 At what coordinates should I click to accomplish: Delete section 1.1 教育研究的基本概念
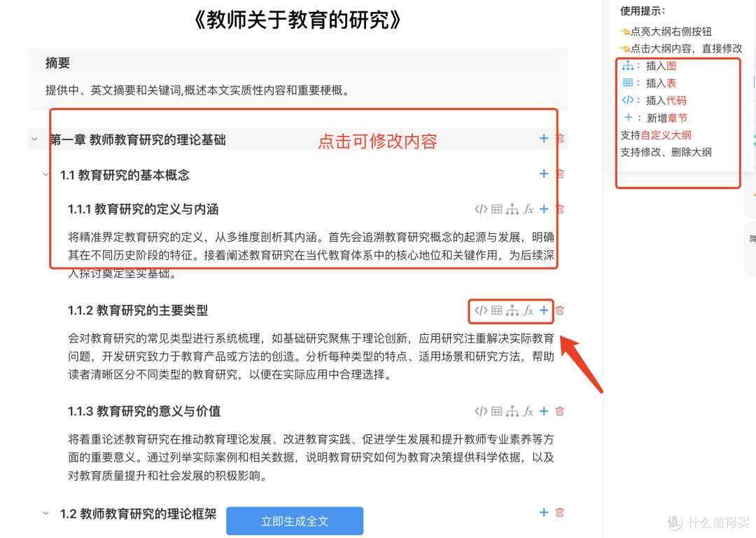tap(560, 174)
